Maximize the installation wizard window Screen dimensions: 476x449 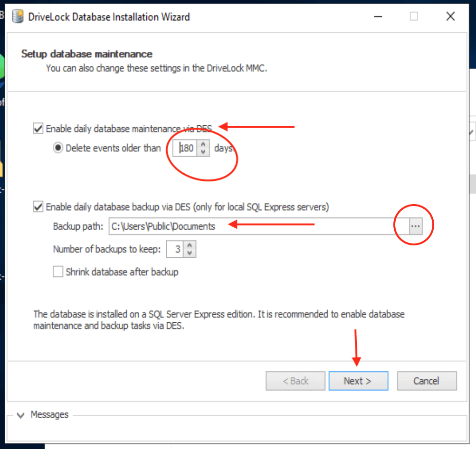tap(414, 17)
